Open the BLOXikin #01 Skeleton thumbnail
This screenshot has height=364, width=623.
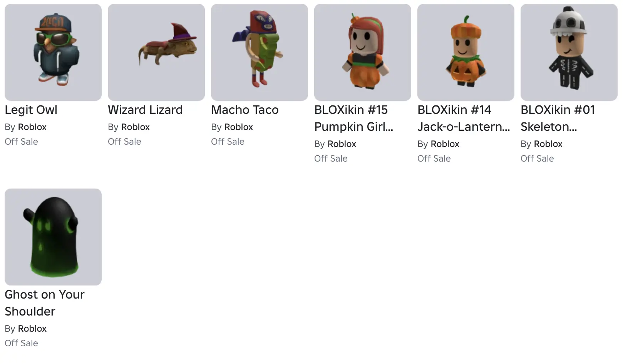(x=569, y=52)
